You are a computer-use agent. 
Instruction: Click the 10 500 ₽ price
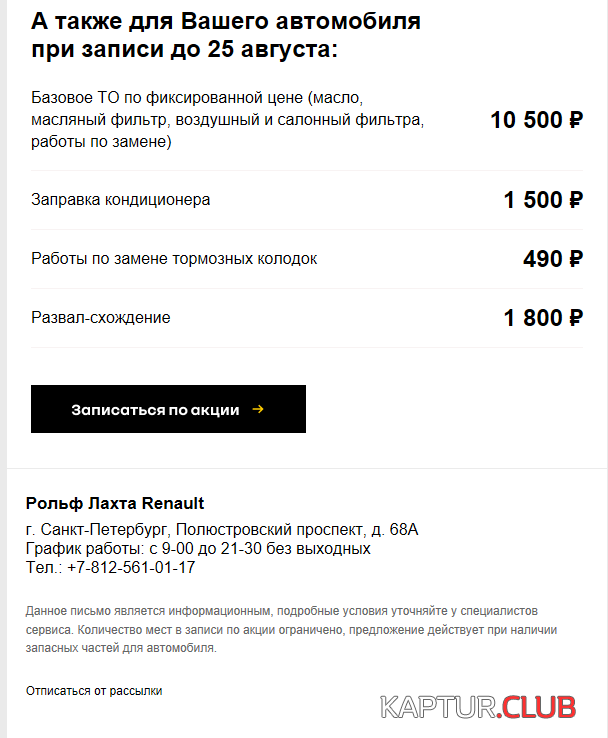tap(536, 121)
